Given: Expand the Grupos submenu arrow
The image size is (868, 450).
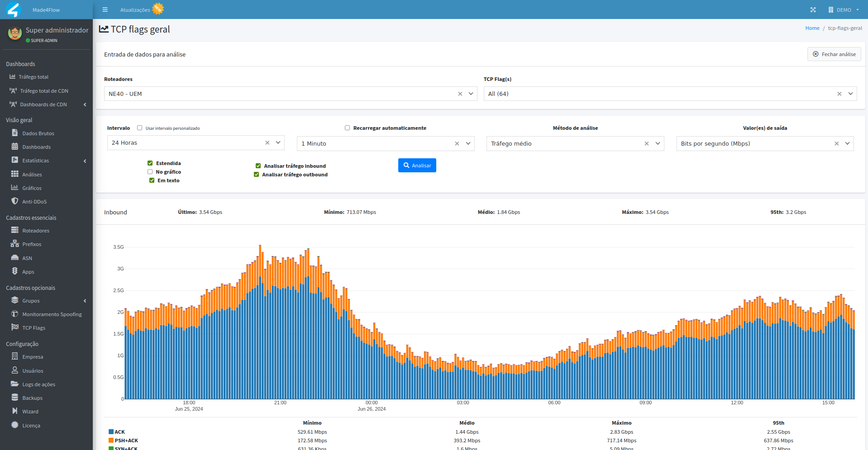Looking at the screenshot, I should pos(85,301).
